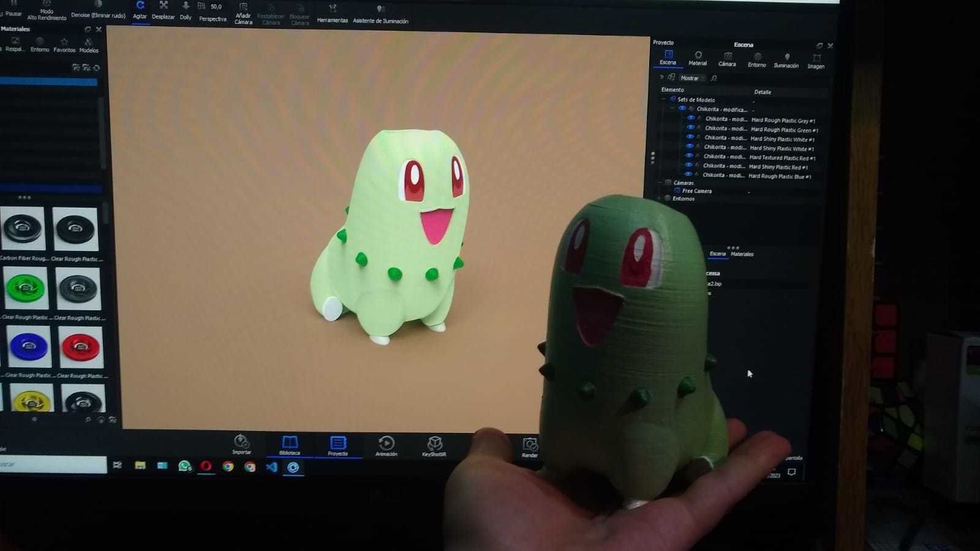Viewport: 980px width, 551px height.
Task: Select blue Clear Rough Plastic material
Action: pyautogui.click(x=29, y=347)
